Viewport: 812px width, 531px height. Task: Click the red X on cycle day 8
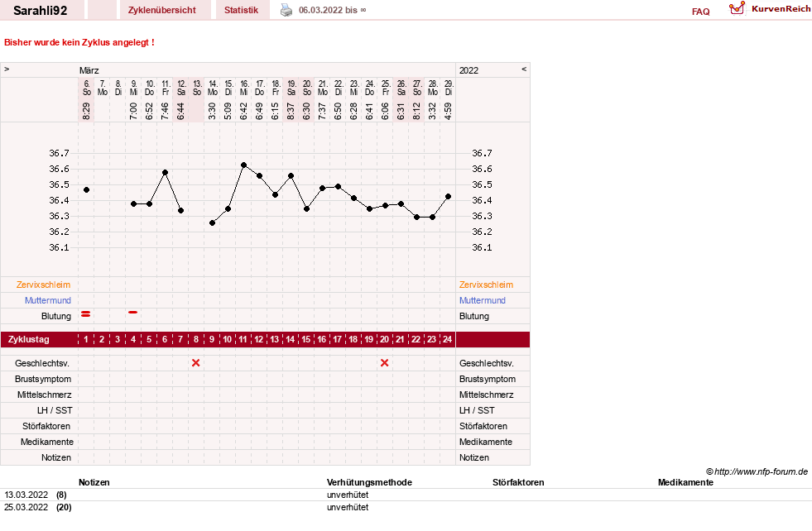click(x=195, y=363)
